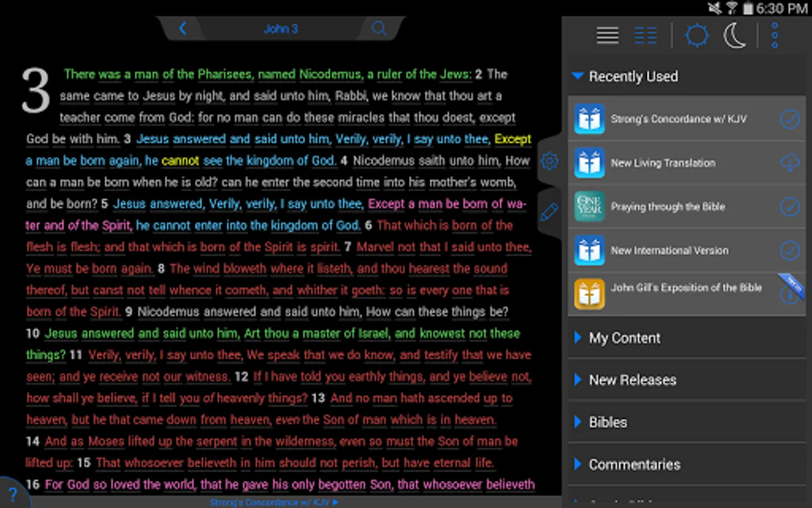
Task: Go back using the left chevron arrow
Action: [183, 28]
